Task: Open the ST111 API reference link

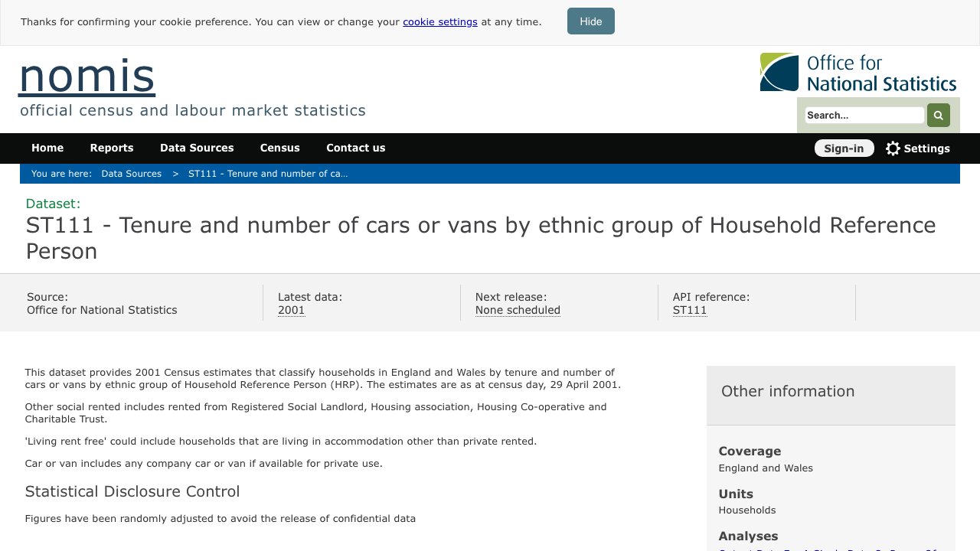Action: click(690, 310)
